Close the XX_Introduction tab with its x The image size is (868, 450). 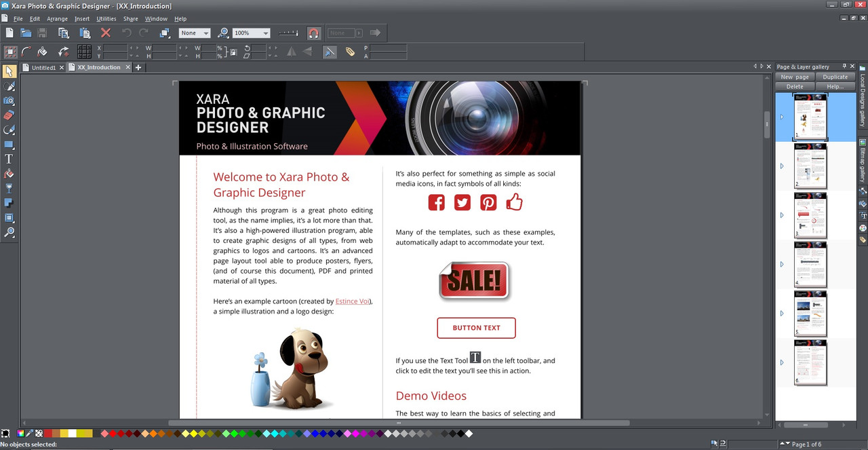pos(126,68)
